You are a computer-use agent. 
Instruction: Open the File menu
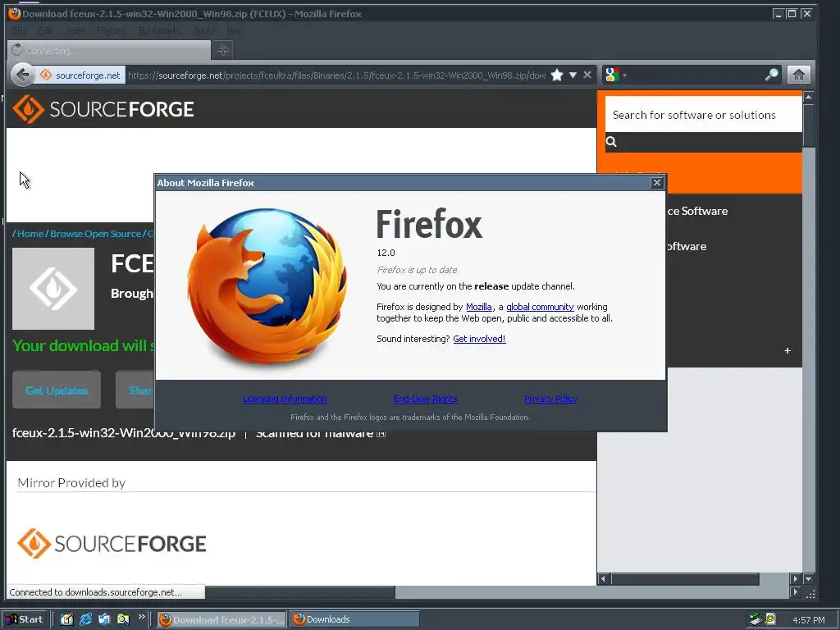19,30
